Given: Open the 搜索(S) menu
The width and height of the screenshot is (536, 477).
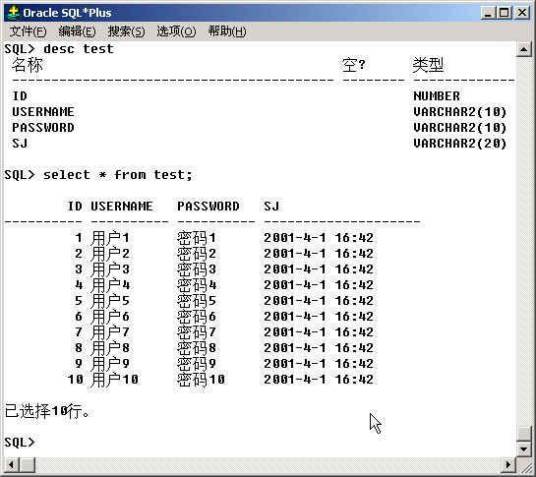Looking at the screenshot, I should click(x=126, y=31).
